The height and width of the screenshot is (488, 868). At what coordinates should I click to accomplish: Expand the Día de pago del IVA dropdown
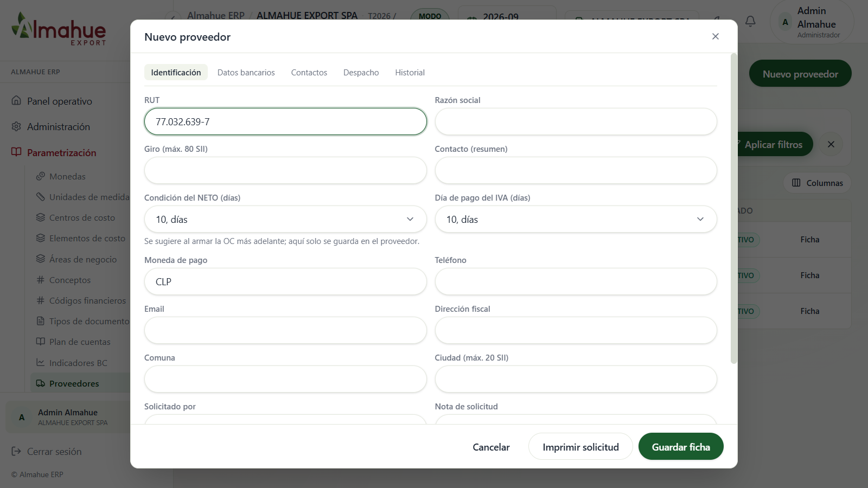[x=576, y=219]
